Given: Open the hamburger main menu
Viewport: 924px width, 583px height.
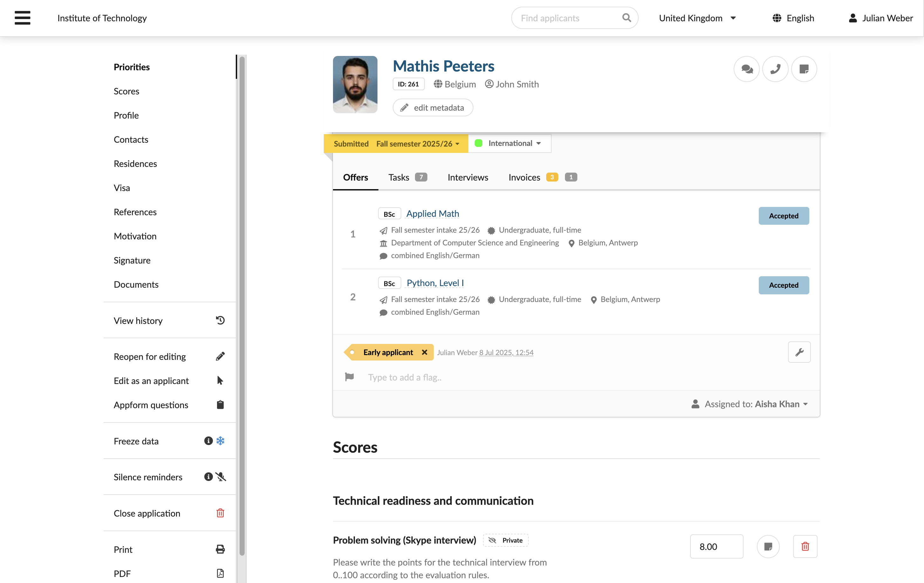Looking at the screenshot, I should [22, 18].
